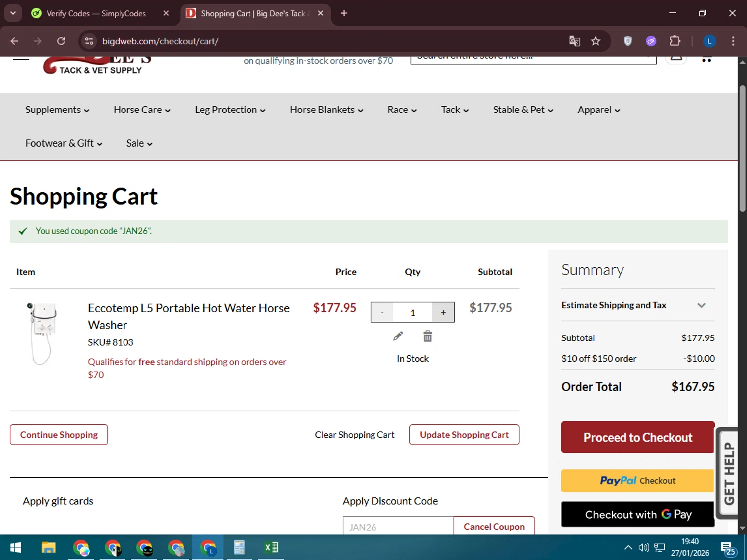This screenshot has width=747, height=560.
Task: Open the Eccotemp L5 Portable product link
Action: coord(189,317)
